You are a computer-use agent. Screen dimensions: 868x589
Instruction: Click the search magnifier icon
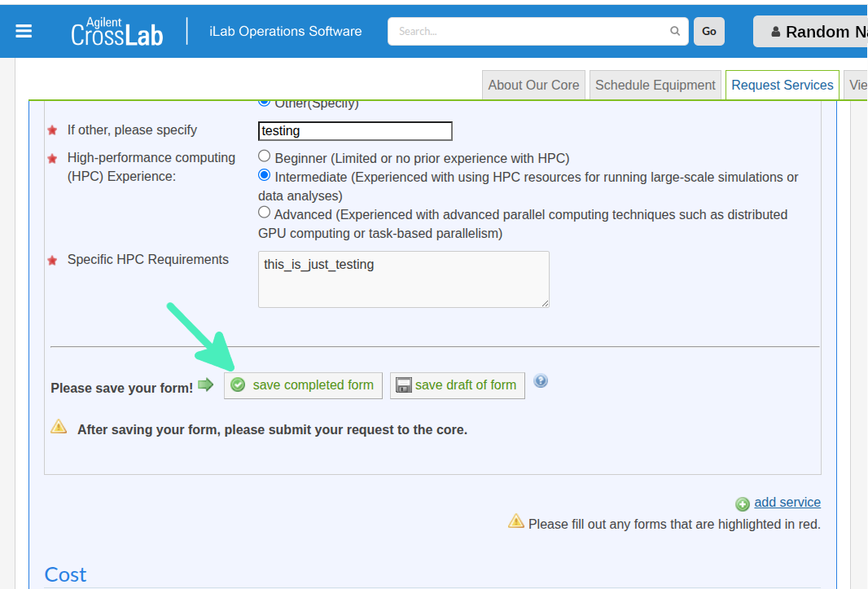click(x=675, y=31)
